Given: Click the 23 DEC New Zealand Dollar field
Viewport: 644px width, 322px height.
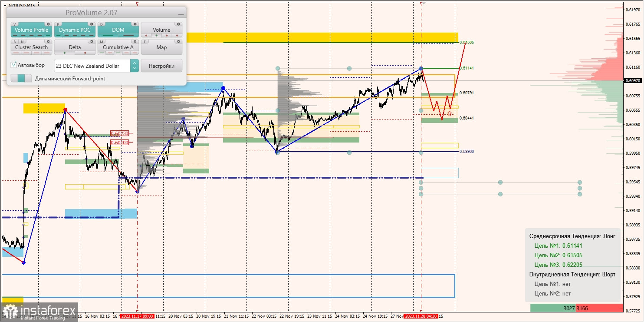Looking at the screenshot, I should 92,66.
